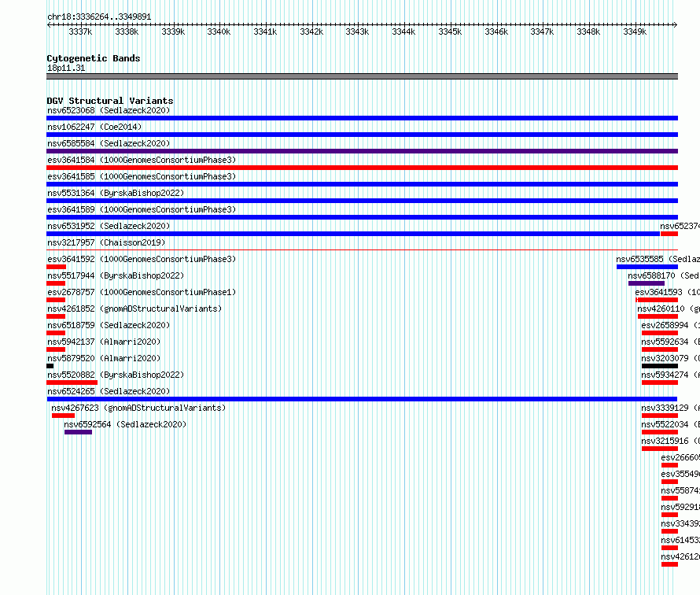
Task: Click the black bar under nsv3203079
Action: (660, 366)
